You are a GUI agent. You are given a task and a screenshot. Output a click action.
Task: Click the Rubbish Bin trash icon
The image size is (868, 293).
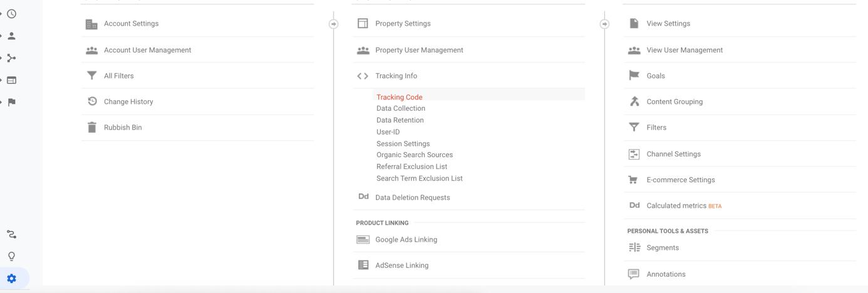tap(92, 127)
